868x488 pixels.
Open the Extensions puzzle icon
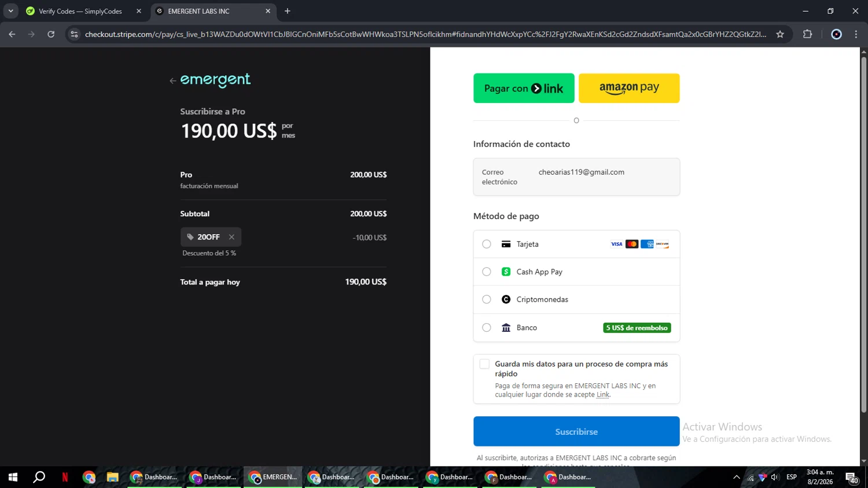808,34
